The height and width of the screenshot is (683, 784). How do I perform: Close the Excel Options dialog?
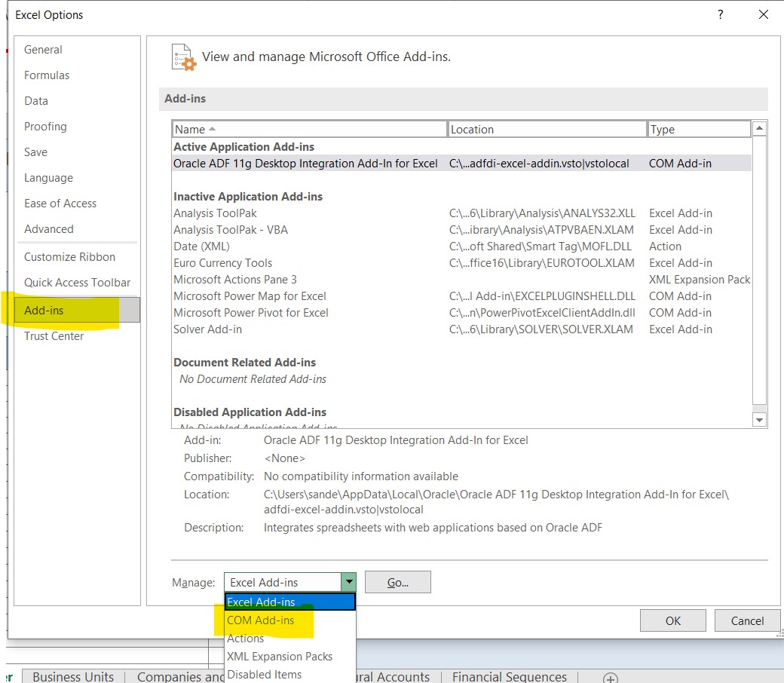(x=763, y=14)
